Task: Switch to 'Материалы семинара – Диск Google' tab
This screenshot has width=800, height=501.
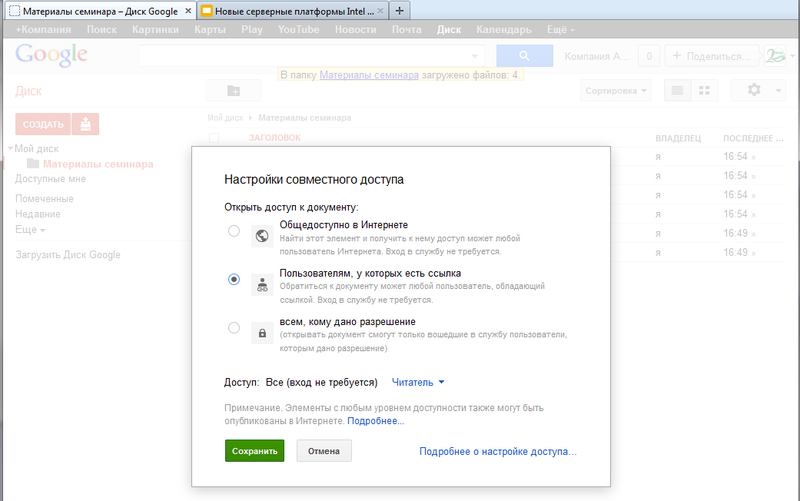Action: pyautogui.click(x=100, y=11)
